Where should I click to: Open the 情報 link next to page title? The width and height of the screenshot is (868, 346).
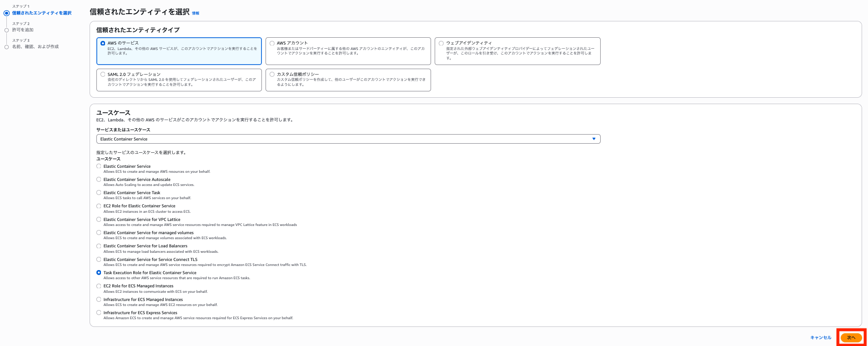pos(196,14)
